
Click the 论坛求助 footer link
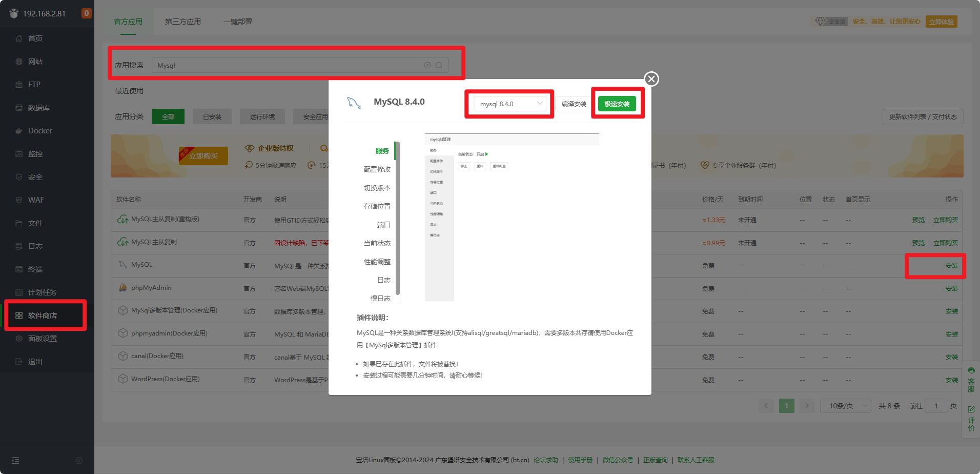546,460
